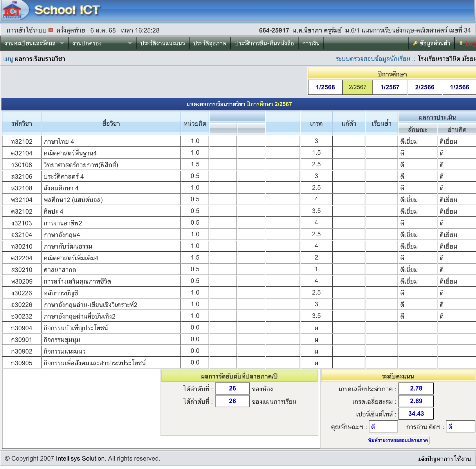
Task: Open the ประวัติงานแนะแนว menu
Action: click(x=163, y=44)
